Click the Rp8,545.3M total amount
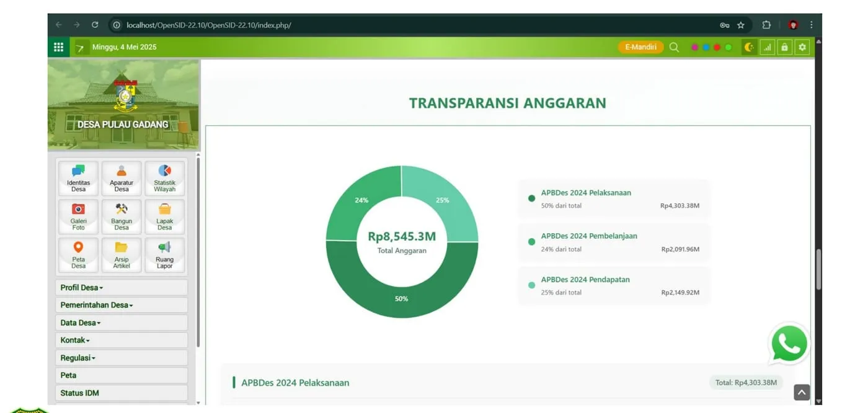868x413 pixels. tap(402, 236)
